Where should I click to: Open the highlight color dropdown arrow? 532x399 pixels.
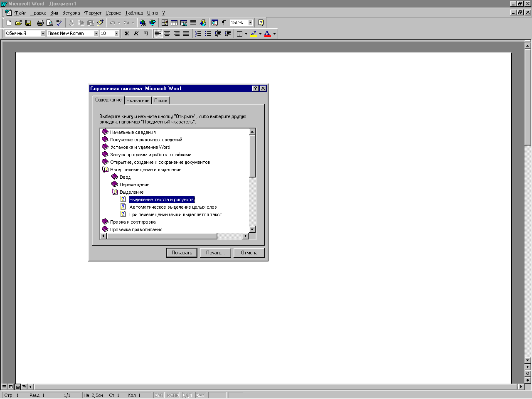tap(260, 34)
